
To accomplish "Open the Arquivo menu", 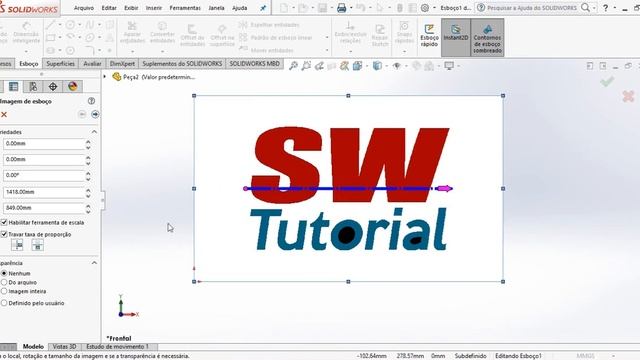I will click(x=84, y=8).
